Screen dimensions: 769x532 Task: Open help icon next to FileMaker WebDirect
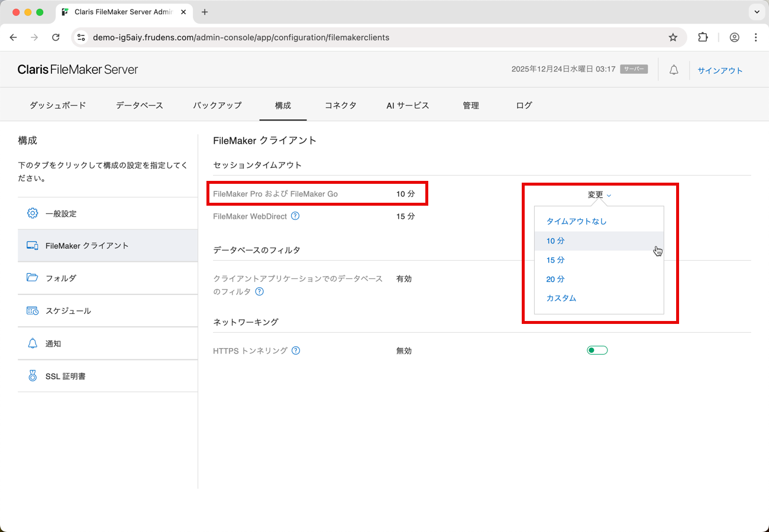tap(295, 216)
